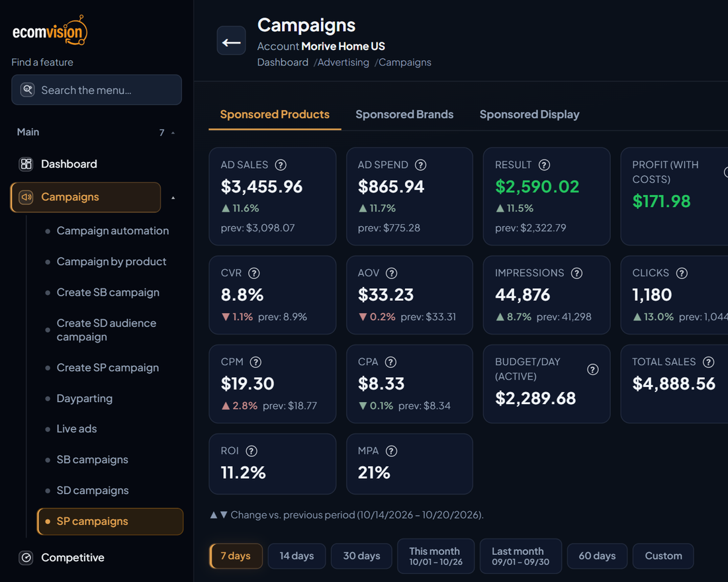Select This month 10/01 – 10/26 range
728x582 pixels.
pos(435,556)
